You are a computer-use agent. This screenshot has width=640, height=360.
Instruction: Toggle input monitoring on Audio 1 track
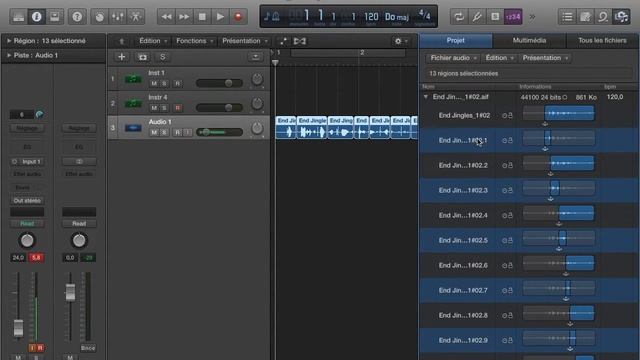point(187,132)
